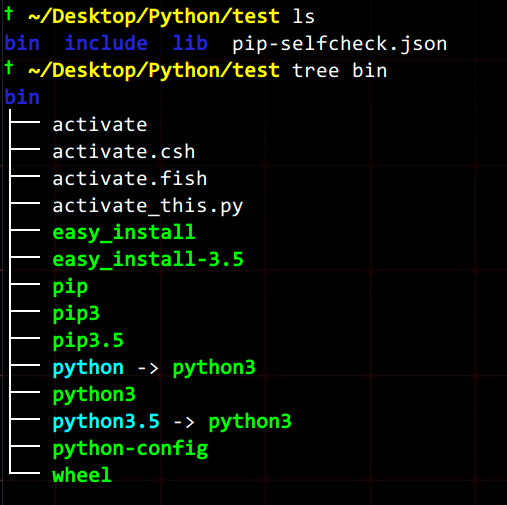Click the second '~/Desktop/Python/test' prompt path
The height and width of the screenshot is (505, 507).
pyautogui.click(x=154, y=71)
